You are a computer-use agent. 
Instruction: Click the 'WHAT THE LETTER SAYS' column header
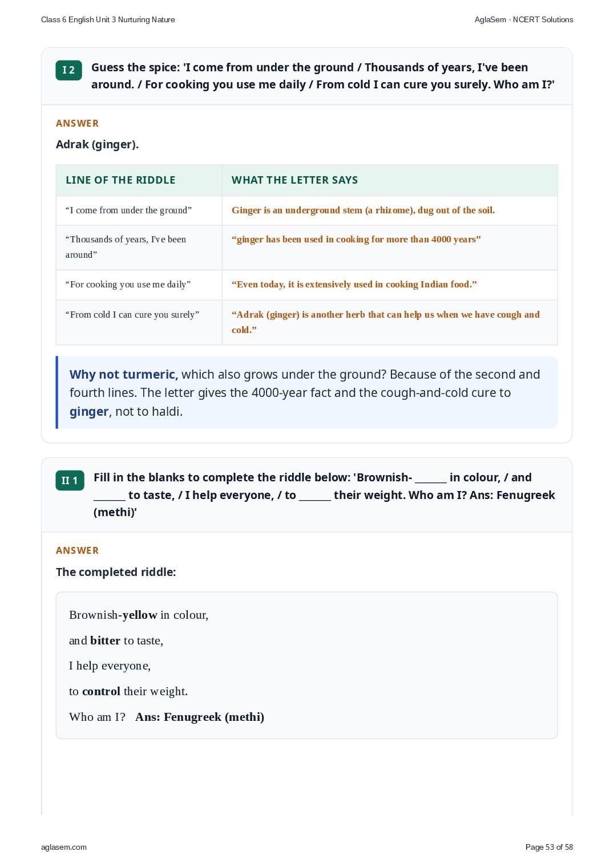click(294, 180)
